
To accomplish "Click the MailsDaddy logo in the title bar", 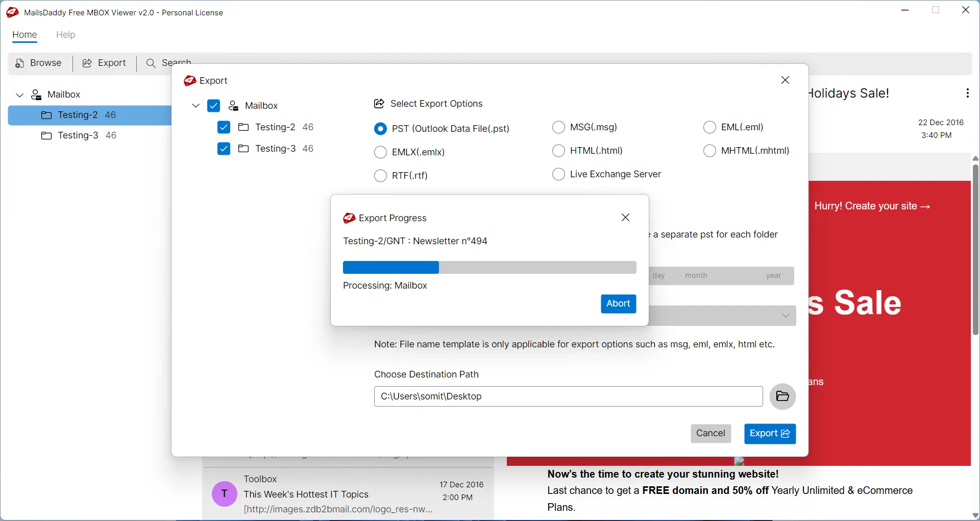I will pyautogui.click(x=12, y=12).
